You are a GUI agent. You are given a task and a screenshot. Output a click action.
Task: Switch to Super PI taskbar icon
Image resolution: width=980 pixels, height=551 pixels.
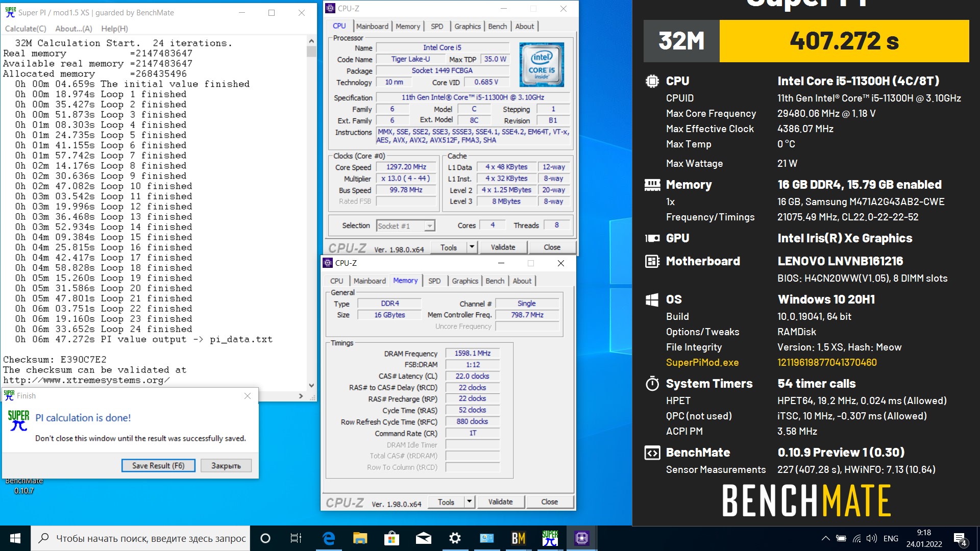550,538
